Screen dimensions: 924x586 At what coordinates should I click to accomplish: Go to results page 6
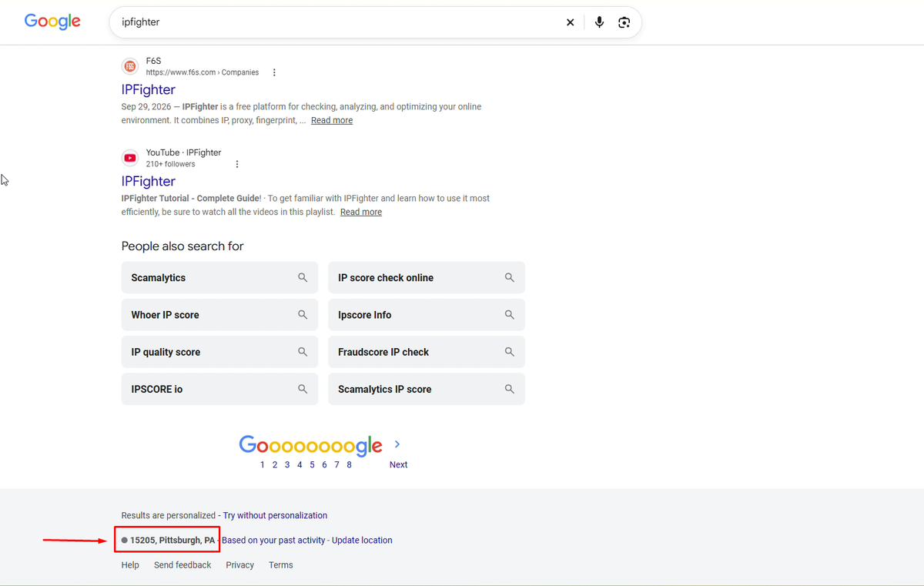[x=324, y=464]
